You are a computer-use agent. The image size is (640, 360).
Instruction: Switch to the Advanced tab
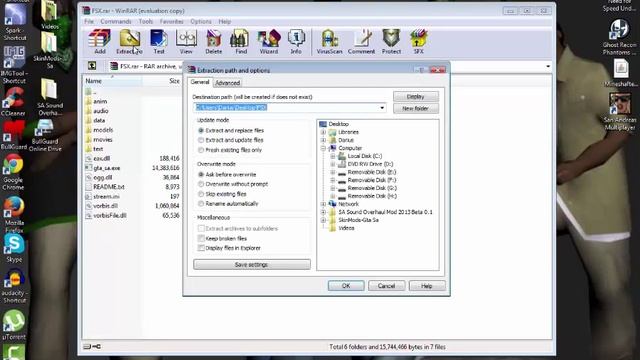click(227, 83)
